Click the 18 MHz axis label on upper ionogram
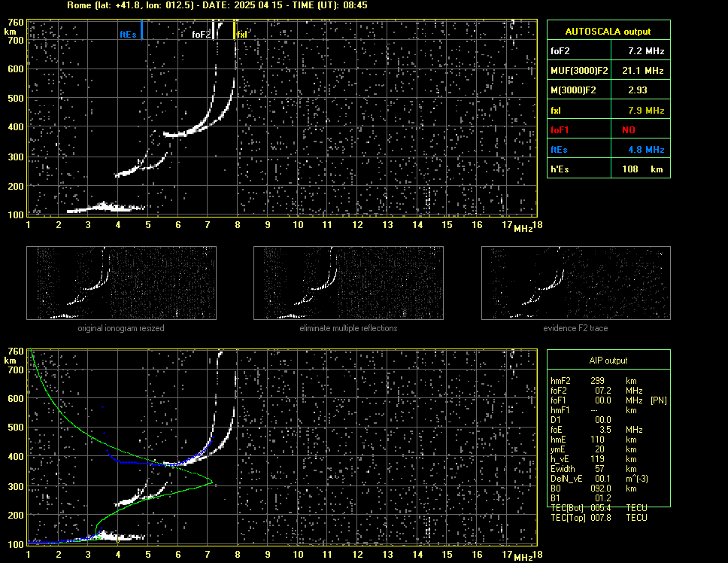This screenshot has height=563, width=728. click(537, 225)
